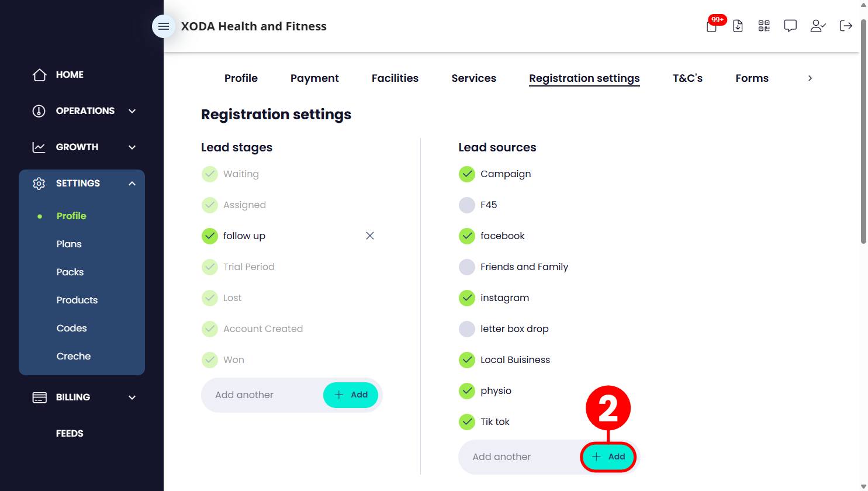
Task: Enable the Friends and Family source
Action: coord(467,267)
